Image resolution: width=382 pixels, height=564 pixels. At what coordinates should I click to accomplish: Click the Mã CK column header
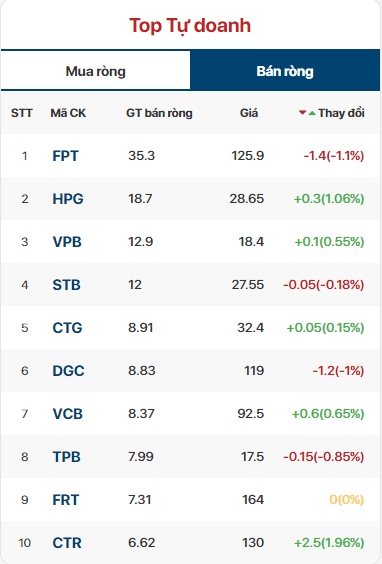pyautogui.click(x=68, y=113)
